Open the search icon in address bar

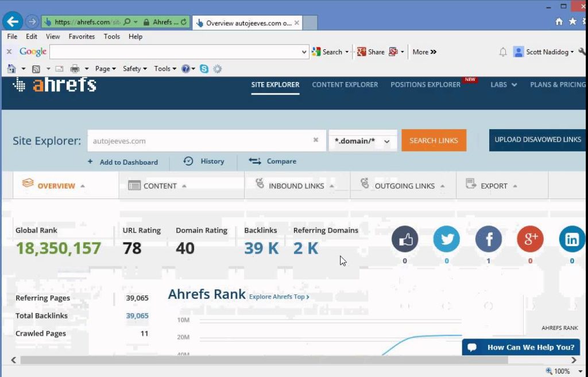pyautogui.click(x=127, y=22)
